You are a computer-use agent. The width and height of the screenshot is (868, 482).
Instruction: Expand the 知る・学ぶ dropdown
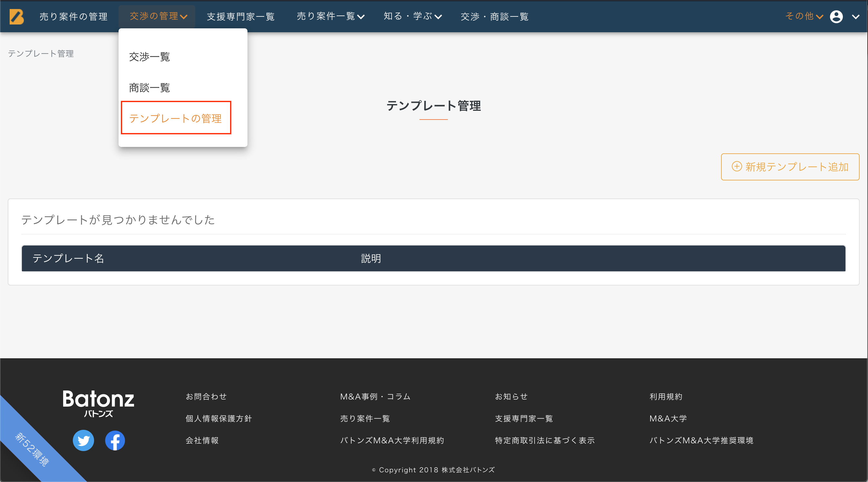413,16
